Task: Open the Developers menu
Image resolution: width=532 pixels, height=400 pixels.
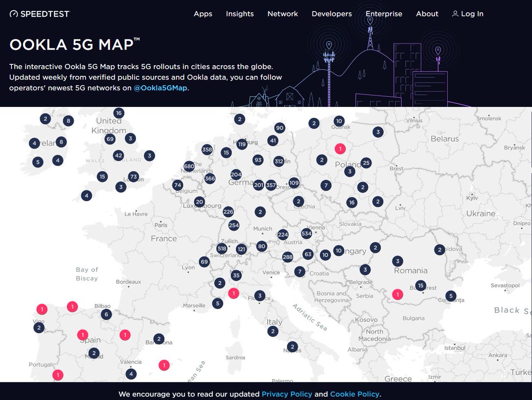Action: pyautogui.click(x=332, y=14)
